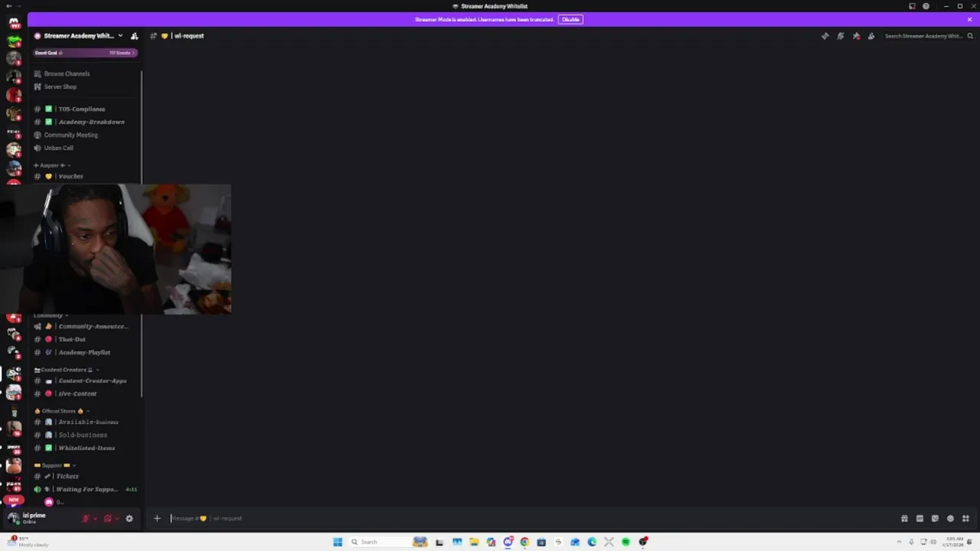Screen dimensions: 980x551
Task: Open the Sold-business channel
Action: (x=84, y=435)
